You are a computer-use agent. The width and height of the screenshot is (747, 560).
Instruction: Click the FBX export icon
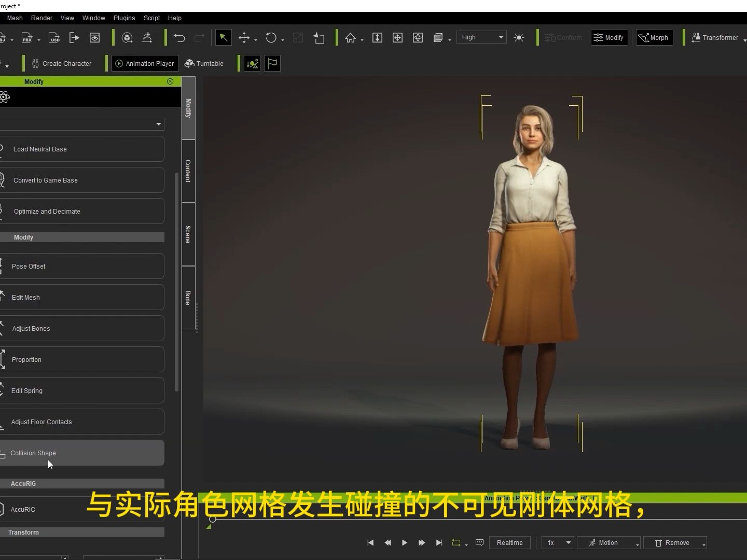point(26,38)
